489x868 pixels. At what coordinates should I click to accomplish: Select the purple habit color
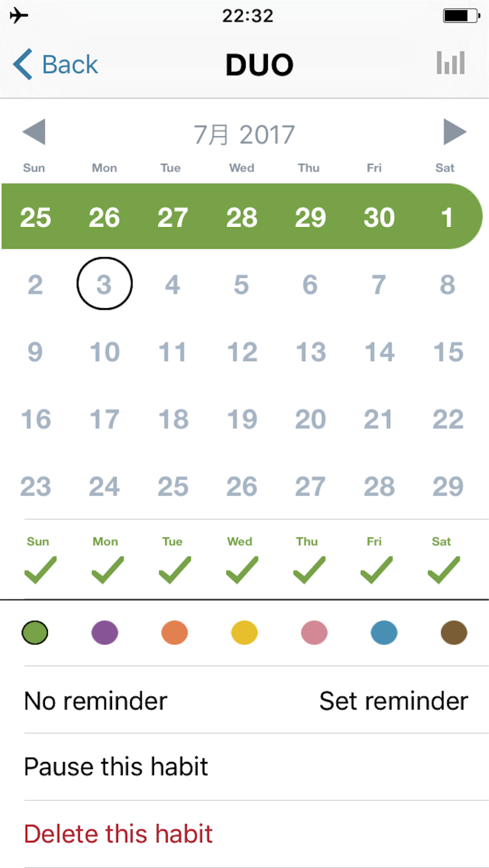pyautogui.click(x=105, y=632)
